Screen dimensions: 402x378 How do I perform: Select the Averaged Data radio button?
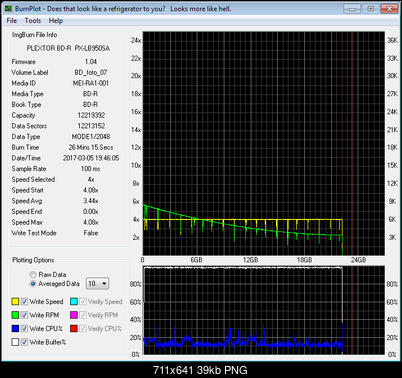pos(33,284)
